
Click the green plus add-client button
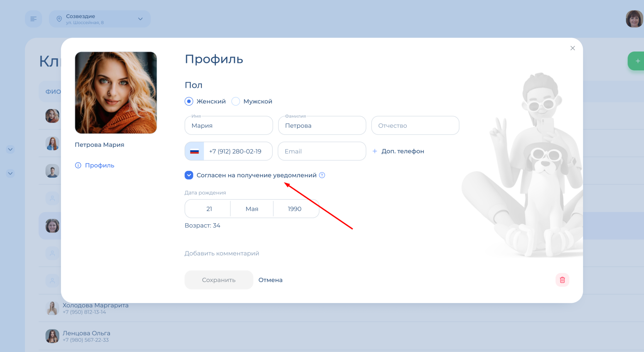(636, 61)
